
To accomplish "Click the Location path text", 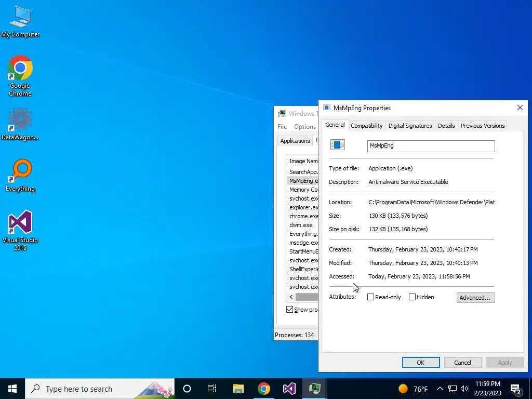I will pos(432,202).
